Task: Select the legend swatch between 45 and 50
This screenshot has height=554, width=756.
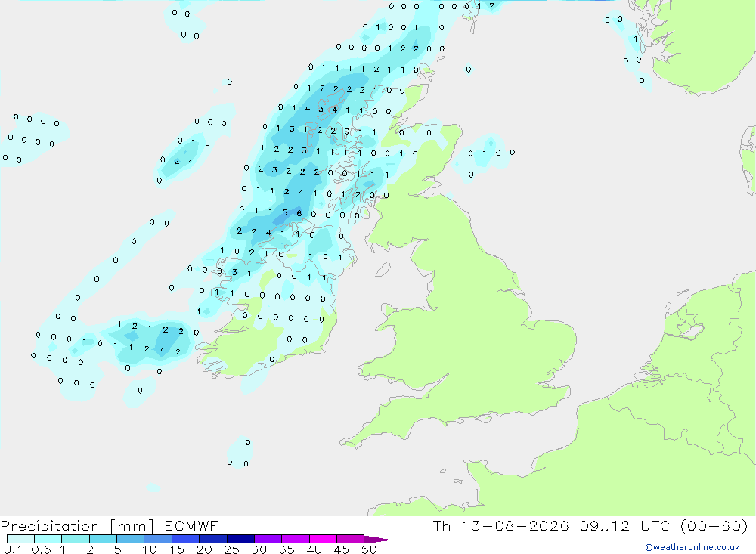Action: (351, 539)
